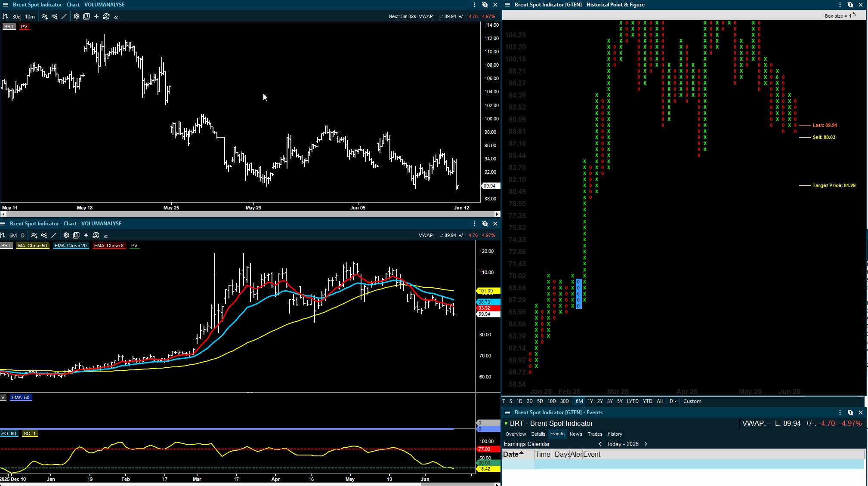Open settings gear in lower chart toolbar
The image size is (868, 486).
(x=66, y=235)
